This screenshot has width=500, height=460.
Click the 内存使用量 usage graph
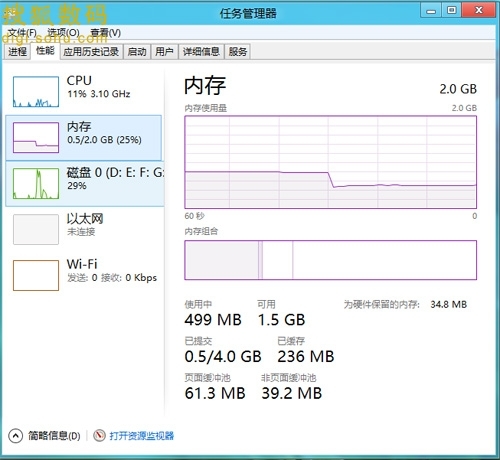click(x=330, y=162)
